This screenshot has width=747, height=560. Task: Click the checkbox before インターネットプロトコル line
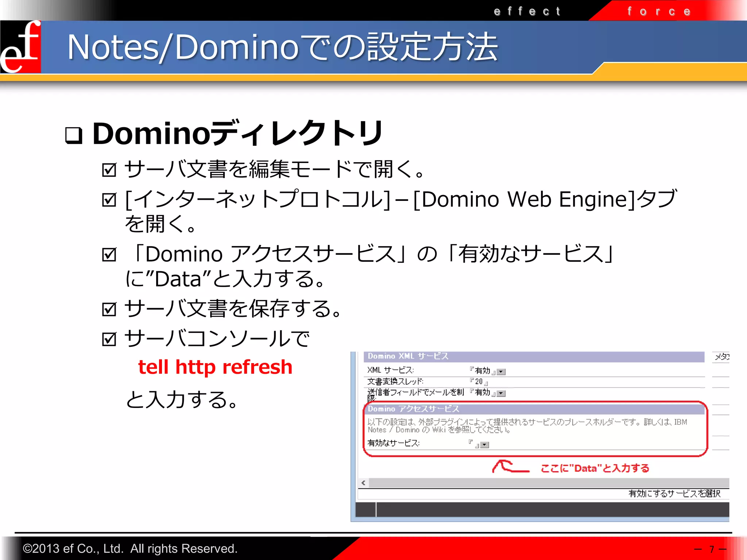click(x=109, y=199)
